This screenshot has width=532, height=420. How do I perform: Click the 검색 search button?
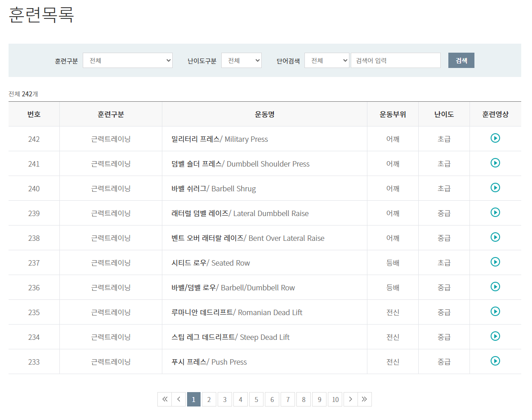(x=461, y=60)
